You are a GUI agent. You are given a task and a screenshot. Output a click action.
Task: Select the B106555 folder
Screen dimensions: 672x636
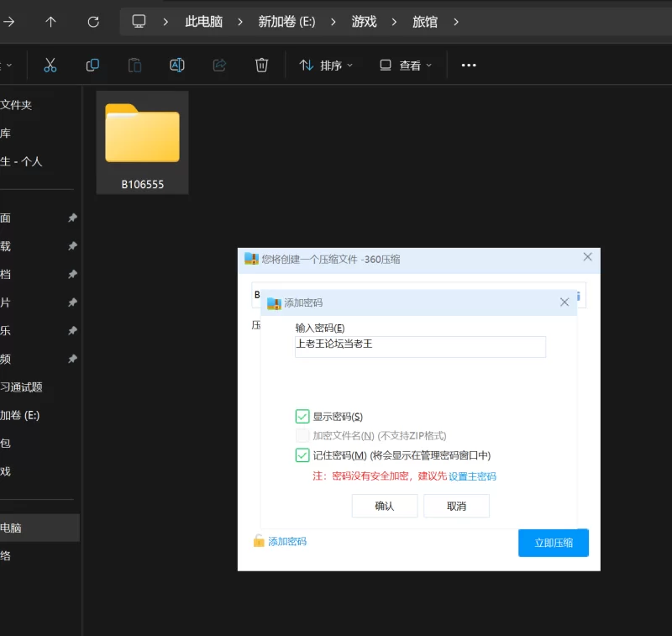point(142,142)
